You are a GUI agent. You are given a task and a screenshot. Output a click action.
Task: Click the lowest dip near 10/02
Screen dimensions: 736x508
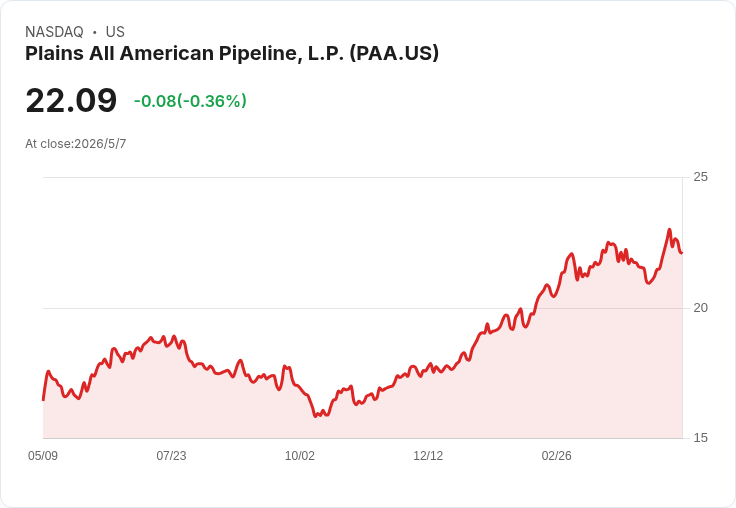click(x=315, y=416)
